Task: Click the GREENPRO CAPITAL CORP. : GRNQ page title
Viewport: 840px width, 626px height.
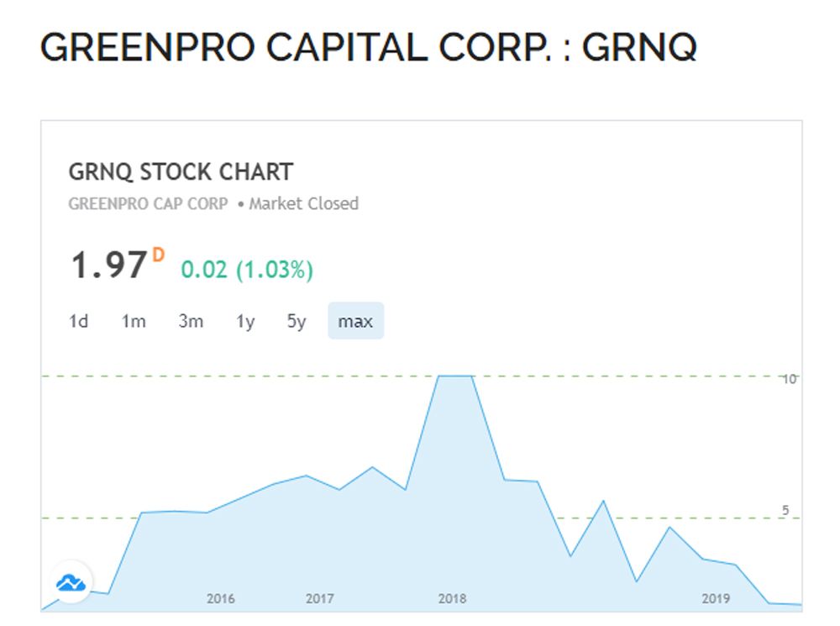Action: pyautogui.click(x=369, y=48)
